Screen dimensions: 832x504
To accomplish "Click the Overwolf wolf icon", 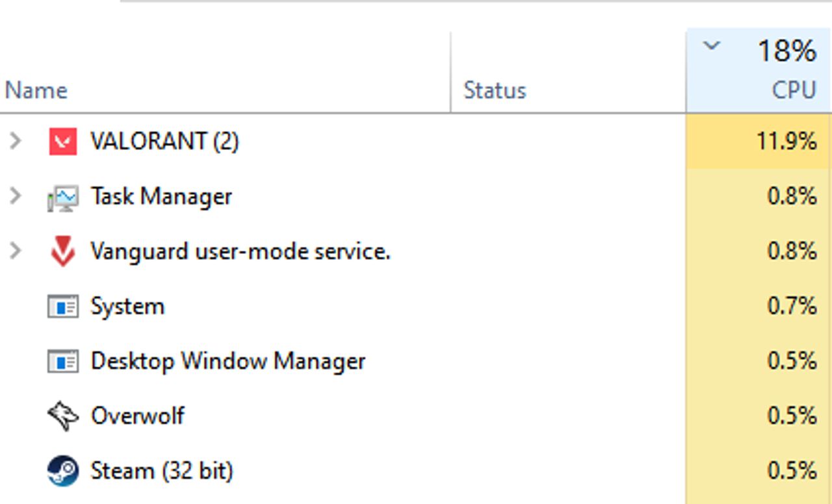I will 63,416.
